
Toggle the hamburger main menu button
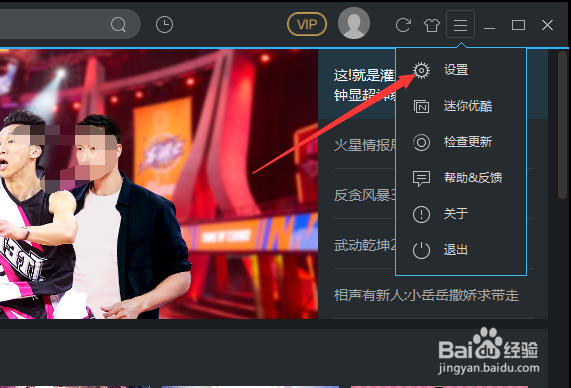point(460,24)
